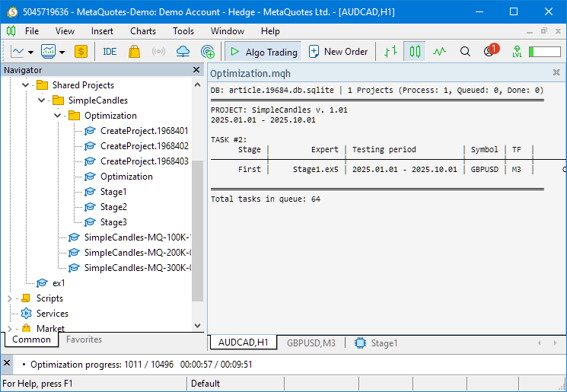Switch to the Common tab

[31, 339]
